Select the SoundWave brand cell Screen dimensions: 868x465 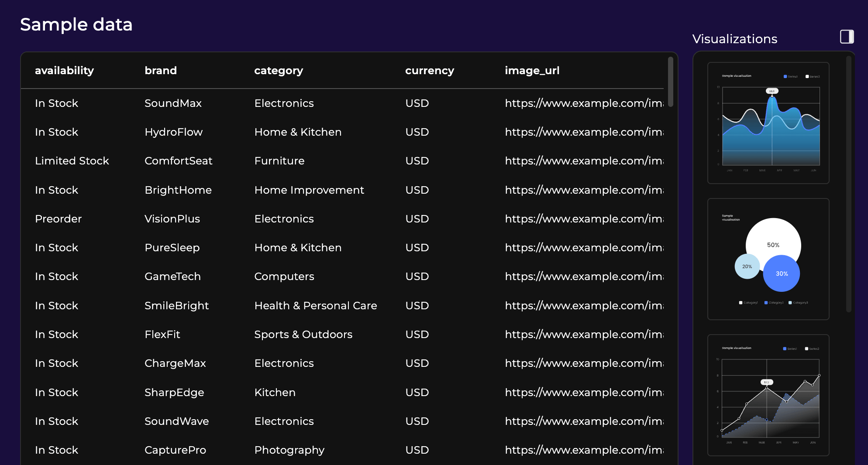[176, 421]
